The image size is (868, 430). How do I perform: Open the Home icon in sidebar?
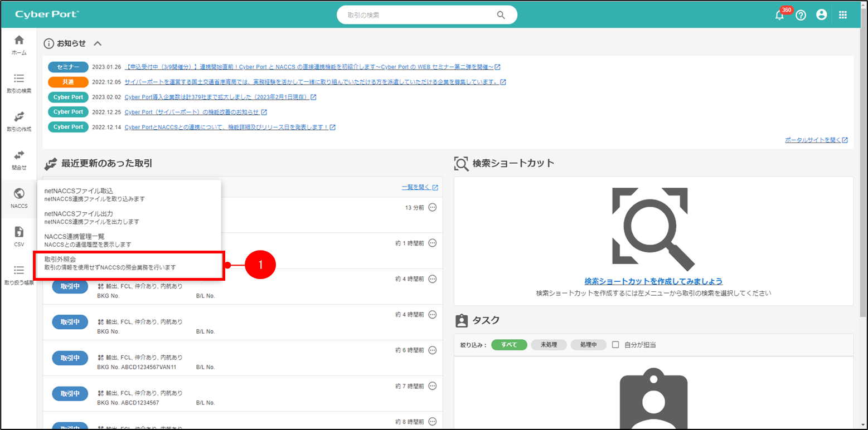pyautogui.click(x=19, y=45)
